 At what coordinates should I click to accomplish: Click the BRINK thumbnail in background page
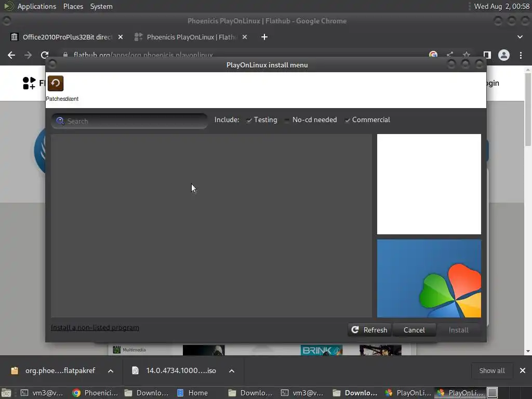[x=321, y=350]
